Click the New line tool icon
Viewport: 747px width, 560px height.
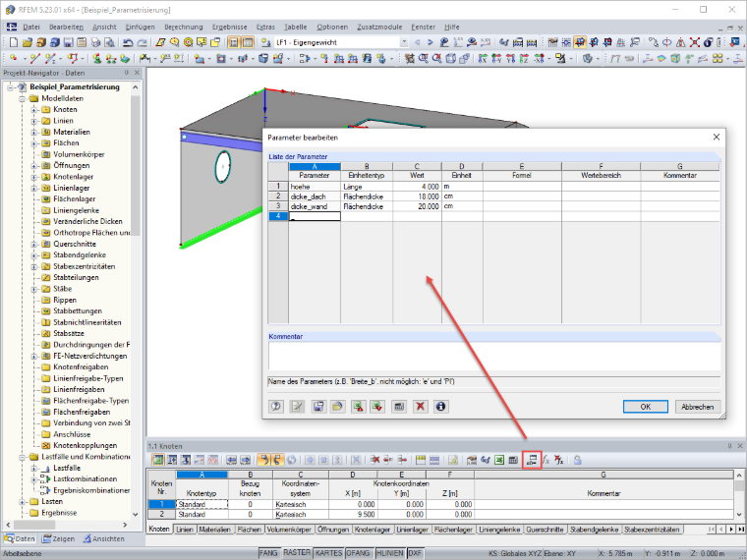[x=35, y=59]
